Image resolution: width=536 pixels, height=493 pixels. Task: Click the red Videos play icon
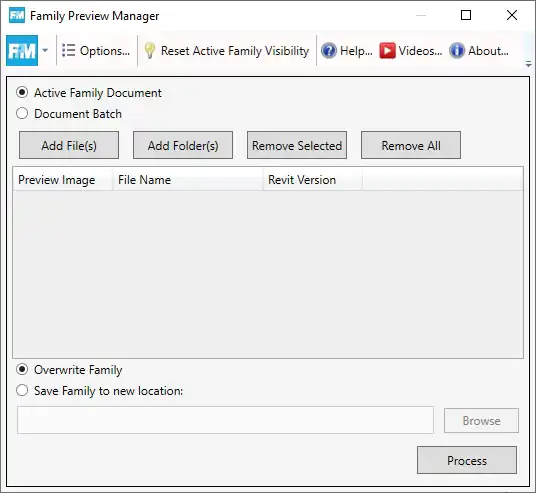[387, 51]
